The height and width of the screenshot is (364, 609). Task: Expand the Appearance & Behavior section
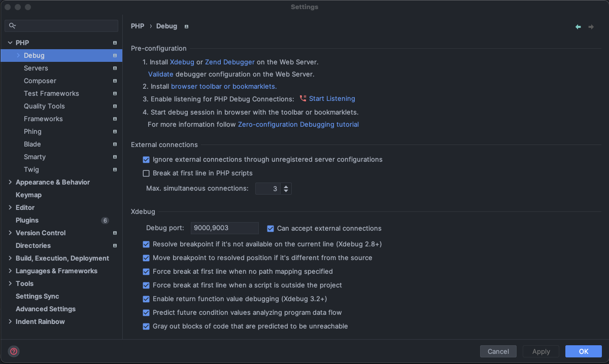coord(10,183)
